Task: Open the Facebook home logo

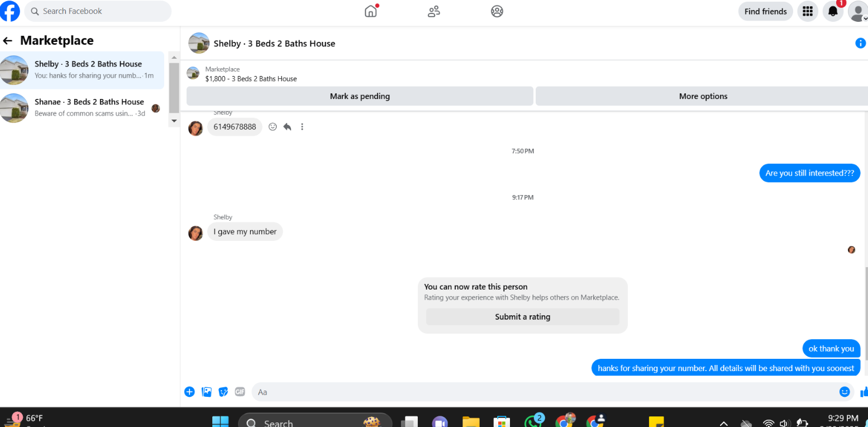Action: pyautogui.click(x=10, y=11)
